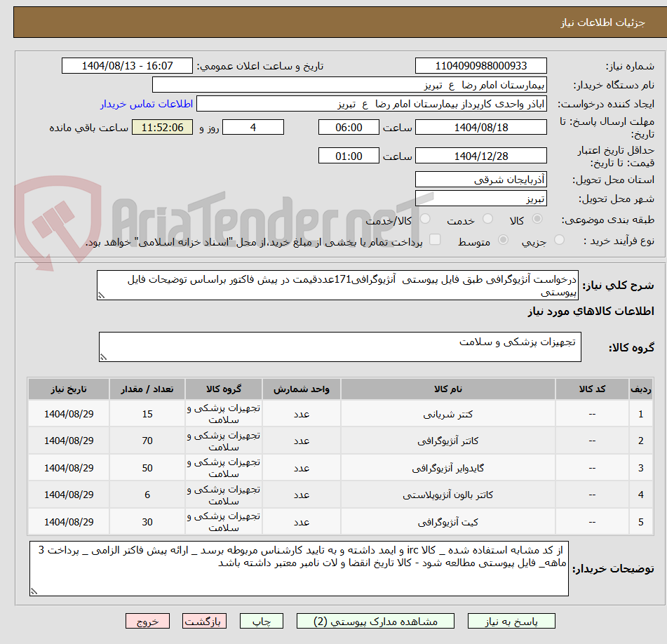Click the چاپ button
The height and width of the screenshot is (644, 667).
coord(261,621)
